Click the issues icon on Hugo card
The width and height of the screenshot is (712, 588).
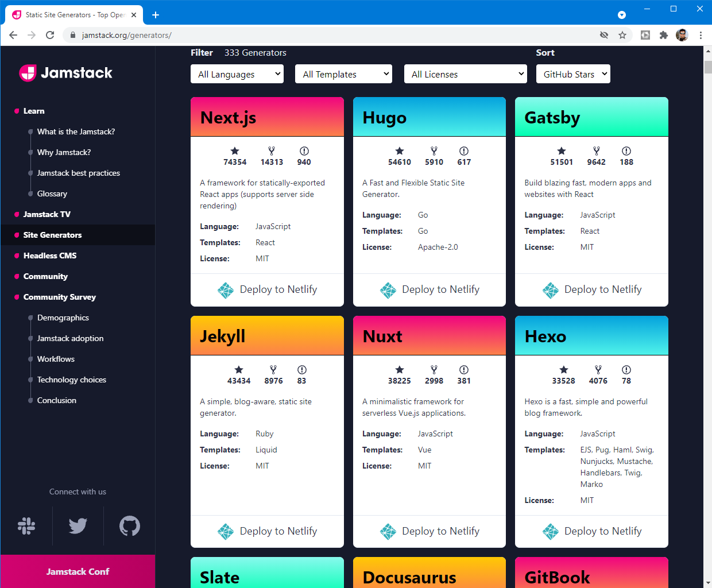point(464,151)
